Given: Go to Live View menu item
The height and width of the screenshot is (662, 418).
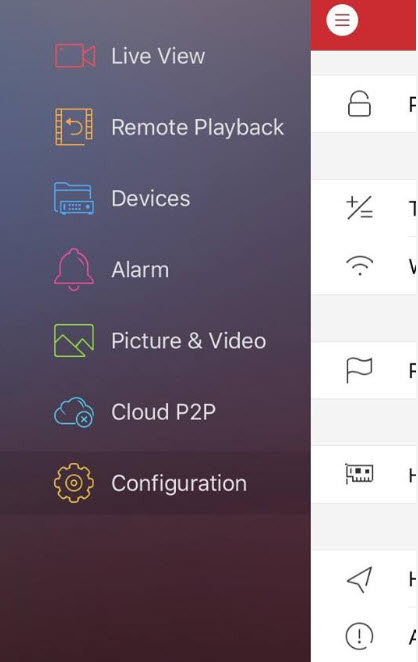Looking at the screenshot, I should [x=158, y=56].
